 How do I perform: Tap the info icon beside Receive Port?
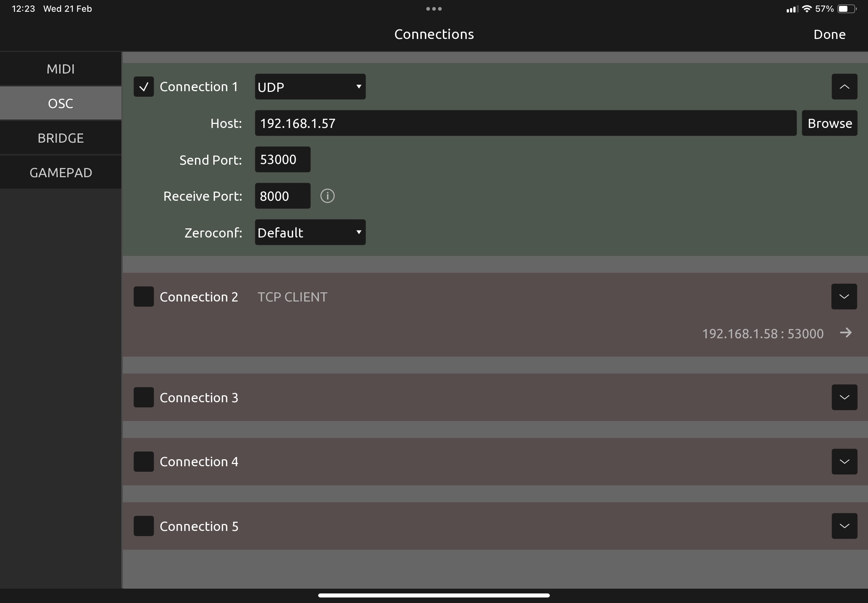(x=327, y=196)
